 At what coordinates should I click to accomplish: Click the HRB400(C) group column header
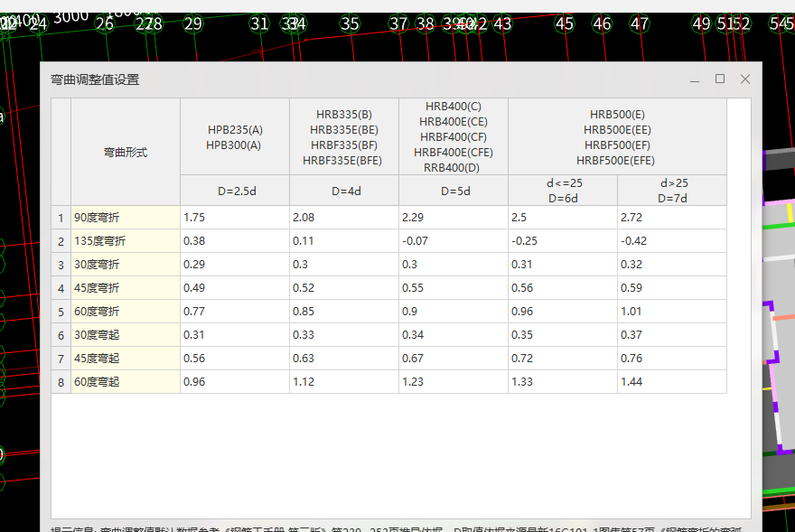(x=454, y=137)
